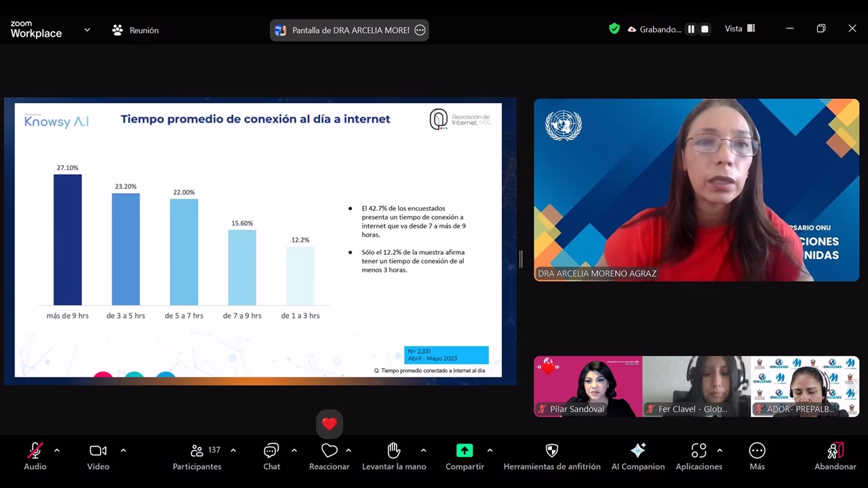The height and width of the screenshot is (488, 868).
Task: Change layout with Vista button
Action: coord(740,28)
